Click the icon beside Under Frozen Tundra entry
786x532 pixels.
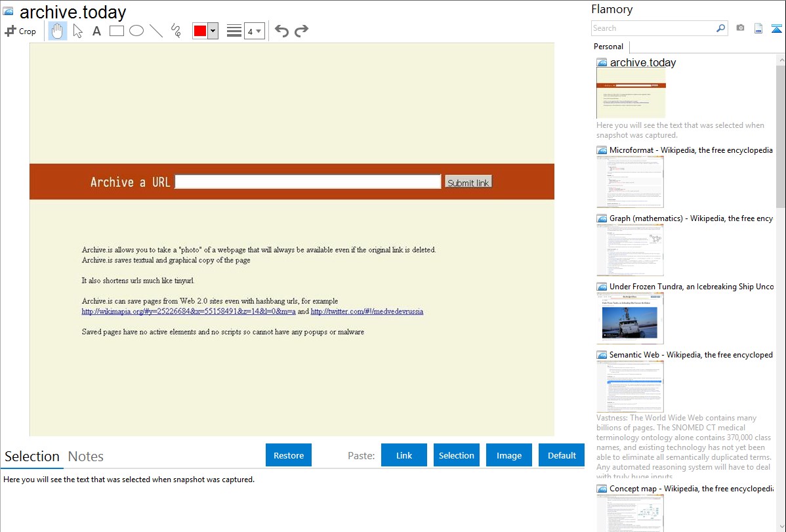602,286
